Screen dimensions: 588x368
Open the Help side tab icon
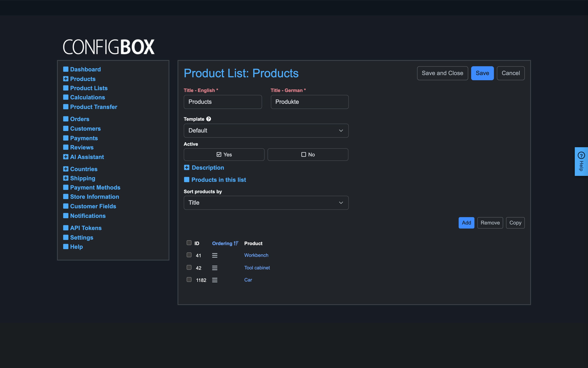[581, 155]
